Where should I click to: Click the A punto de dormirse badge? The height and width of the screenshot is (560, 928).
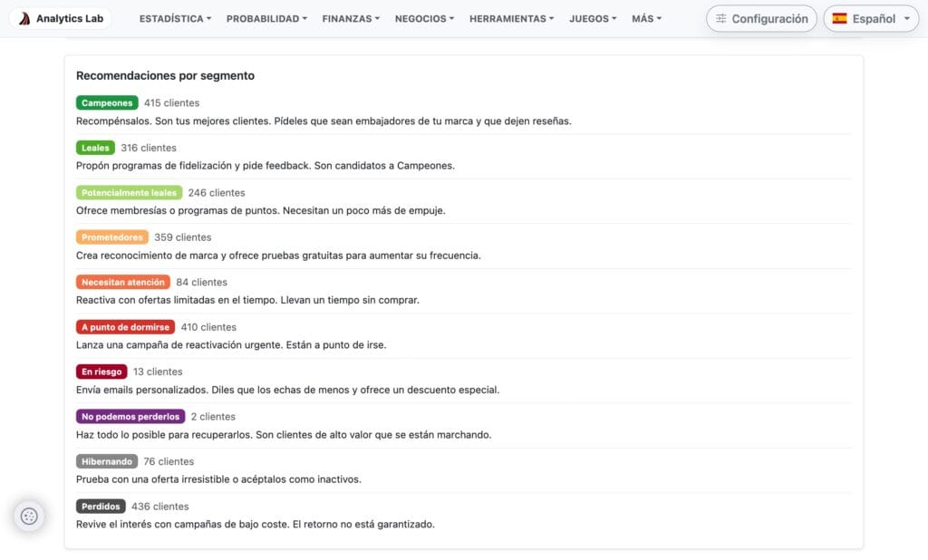(x=125, y=327)
